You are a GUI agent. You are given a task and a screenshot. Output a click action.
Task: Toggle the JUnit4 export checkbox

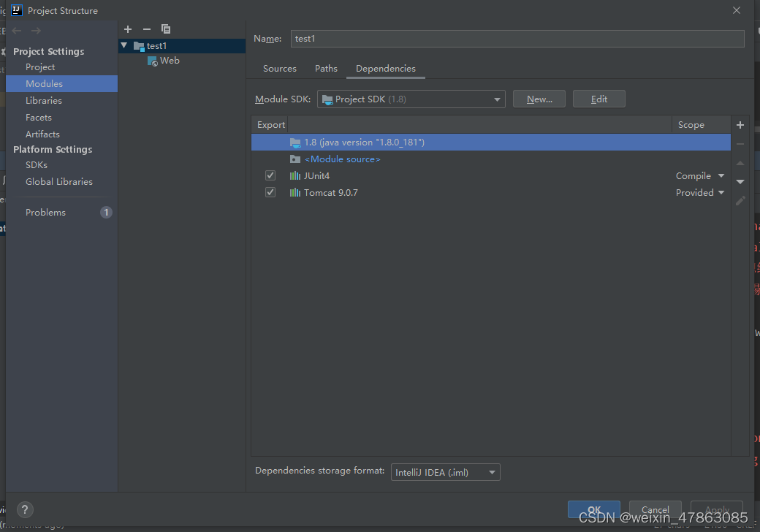(x=270, y=175)
